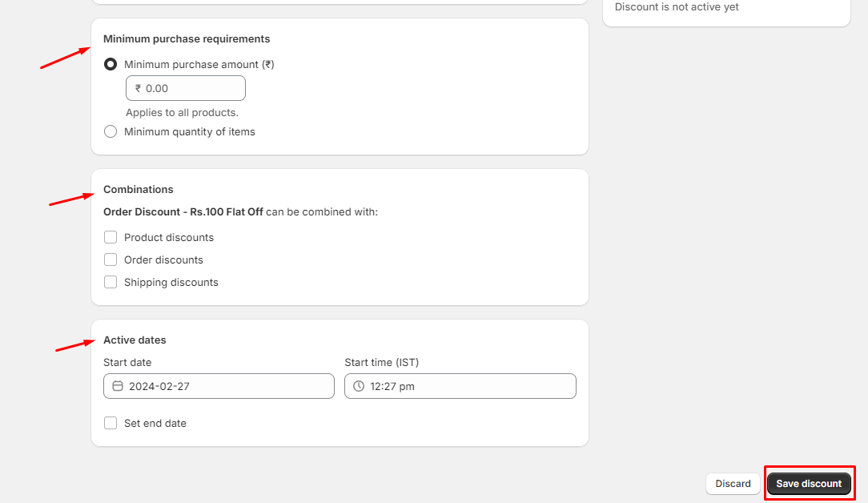Viewport: 868px width, 503px height.
Task: Select the Minimum quantity of items option
Action: [x=110, y=131]
